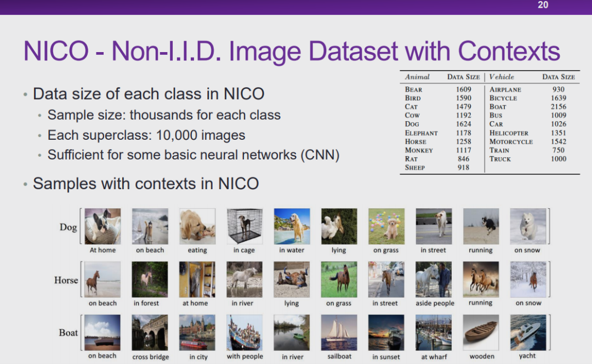This screenshot has width=592, height=364.
Task: Open the Horse "in river" sample photo
Action: [x=244, y=279]
